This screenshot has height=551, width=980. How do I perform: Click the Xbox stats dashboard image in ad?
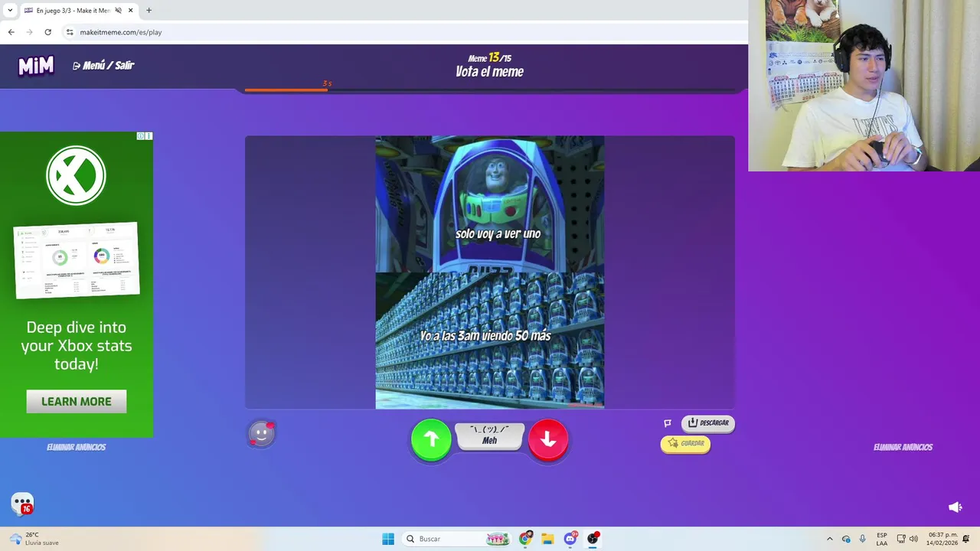[77, 260]
